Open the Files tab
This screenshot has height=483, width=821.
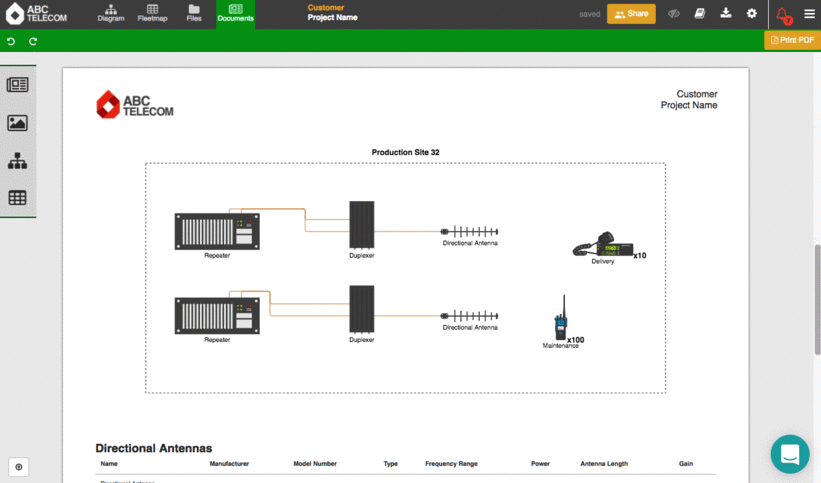click(194, 14)
